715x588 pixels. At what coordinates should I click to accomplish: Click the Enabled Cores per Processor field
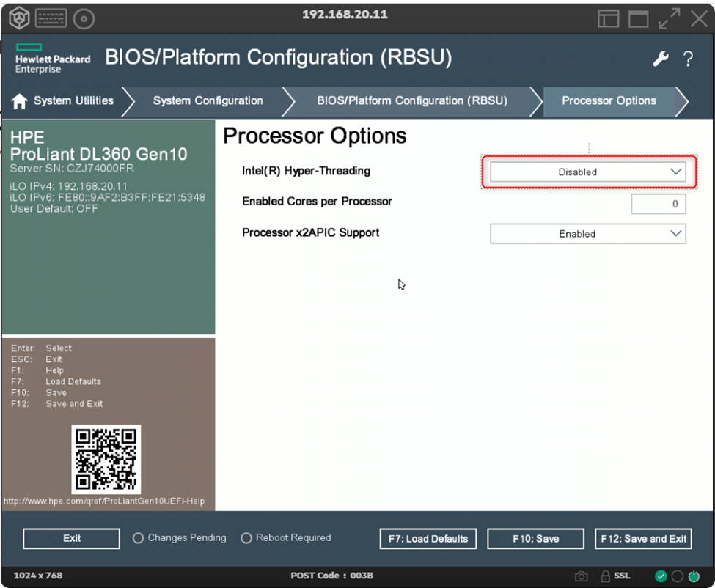tap(658, 204)
